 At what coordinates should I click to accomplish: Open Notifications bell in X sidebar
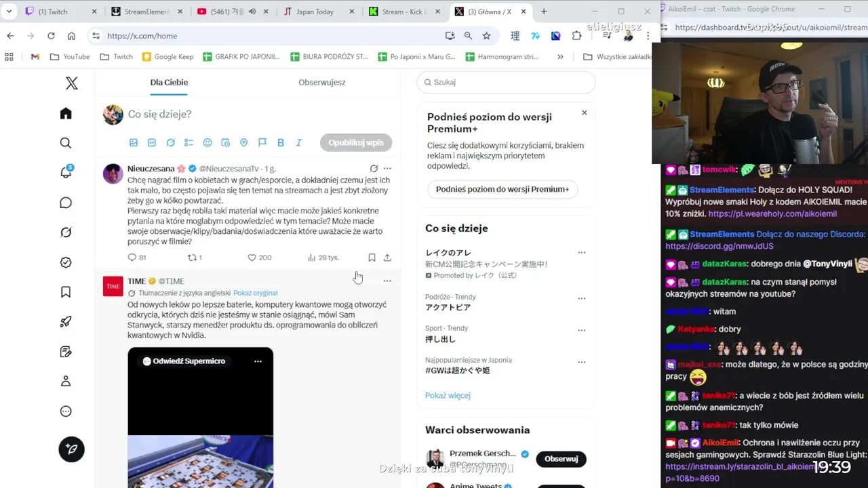pos(66,172)
